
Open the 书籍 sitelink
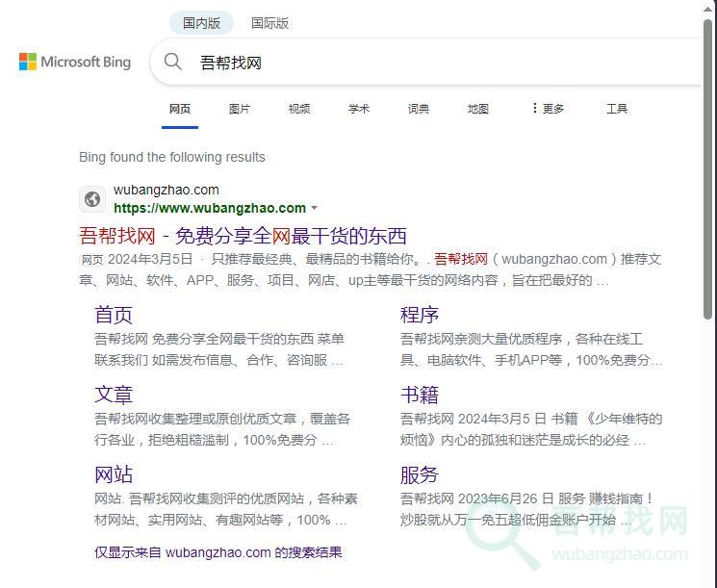coord(420,395)
